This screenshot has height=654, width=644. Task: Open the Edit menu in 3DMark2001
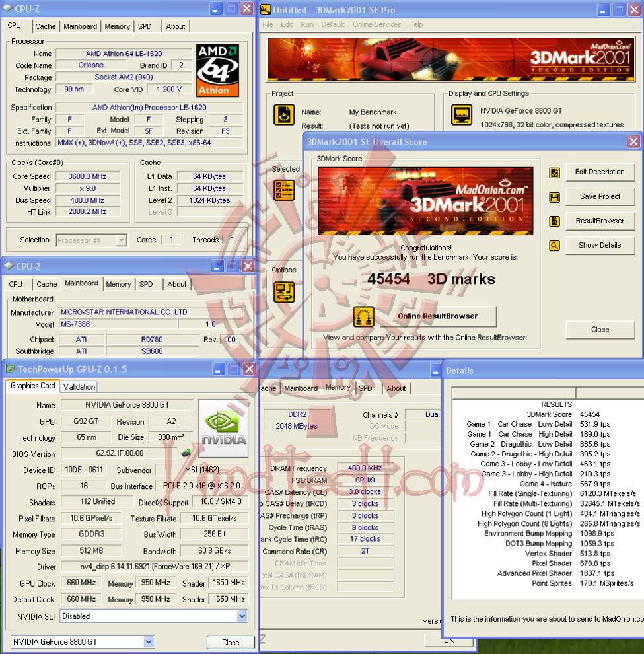pos(287,24)
